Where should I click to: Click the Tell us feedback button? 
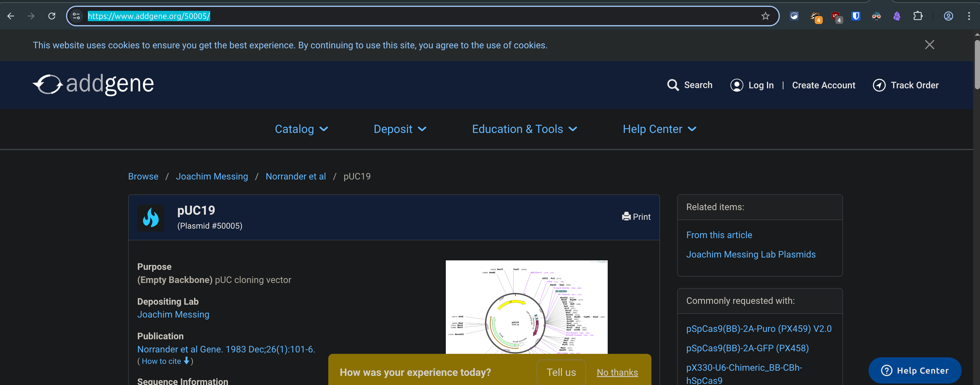(x=561, y=372)
